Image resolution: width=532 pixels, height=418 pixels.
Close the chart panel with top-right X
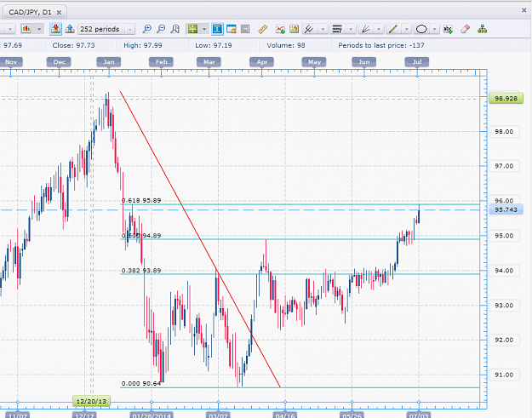click(523, 10)
